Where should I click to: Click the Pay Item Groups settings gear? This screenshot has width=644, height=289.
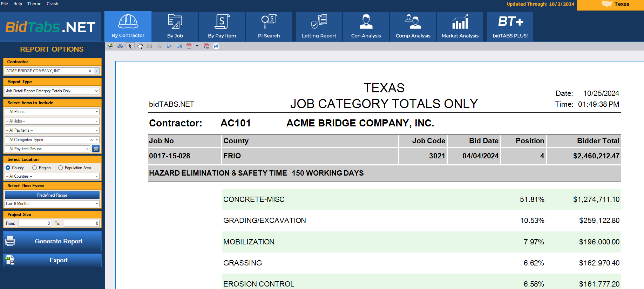pyautogui.click(x=96, y=149)
